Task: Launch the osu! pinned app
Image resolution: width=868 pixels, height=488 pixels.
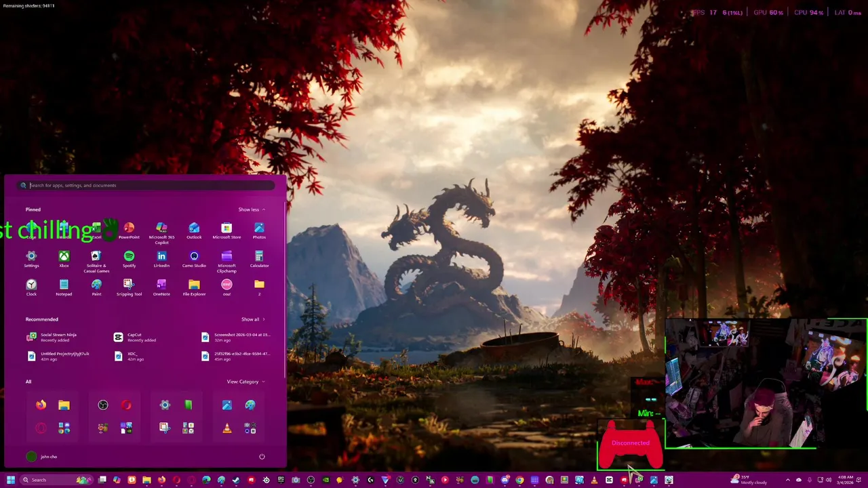Action: (226, 287)
